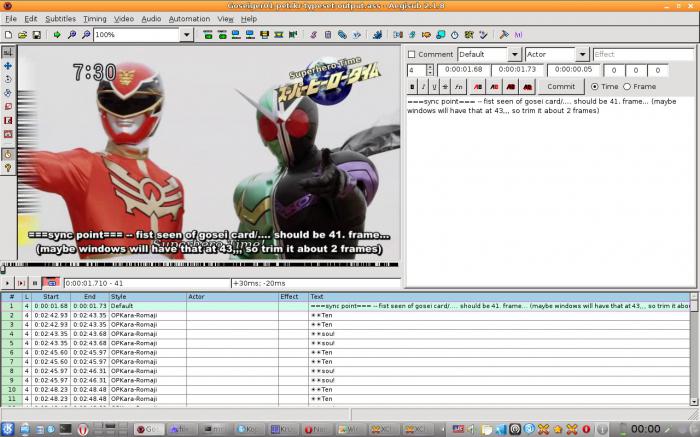Image resolution: width=700 pixels, height=437 pixels.
Task: Select subtitle row 1 with sync point text
Action: 346,306
